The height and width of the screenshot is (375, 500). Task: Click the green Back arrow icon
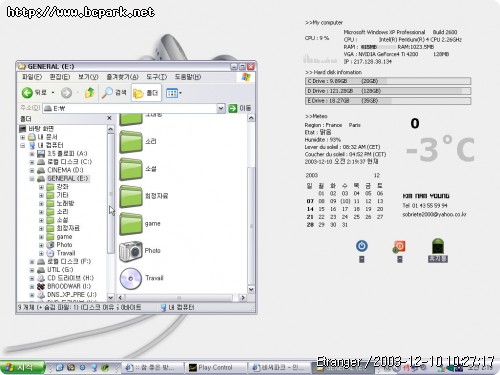click(x=27, y=92)
